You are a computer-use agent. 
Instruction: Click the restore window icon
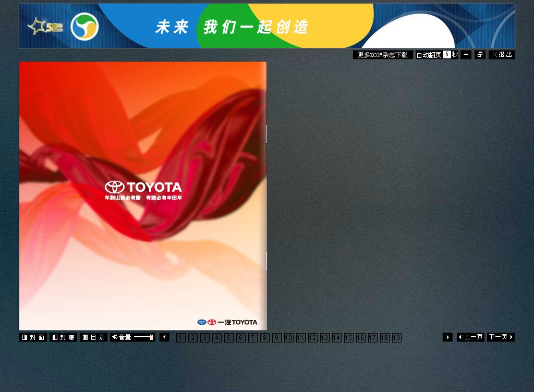[x=480, y=55]
